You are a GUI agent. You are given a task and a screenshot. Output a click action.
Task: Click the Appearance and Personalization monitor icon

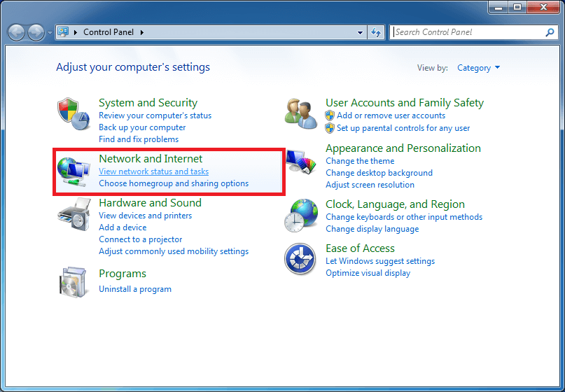(301, 162)
